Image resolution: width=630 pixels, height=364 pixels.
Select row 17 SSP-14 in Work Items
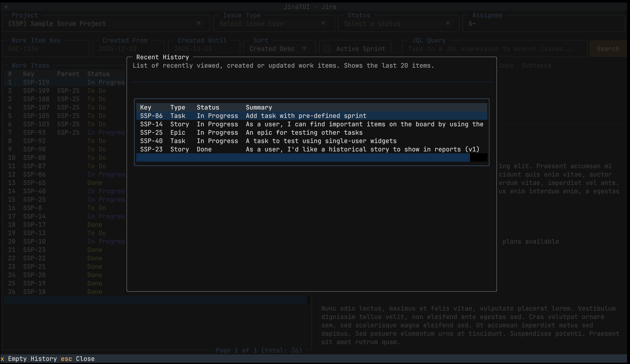[x=65, y=216]
